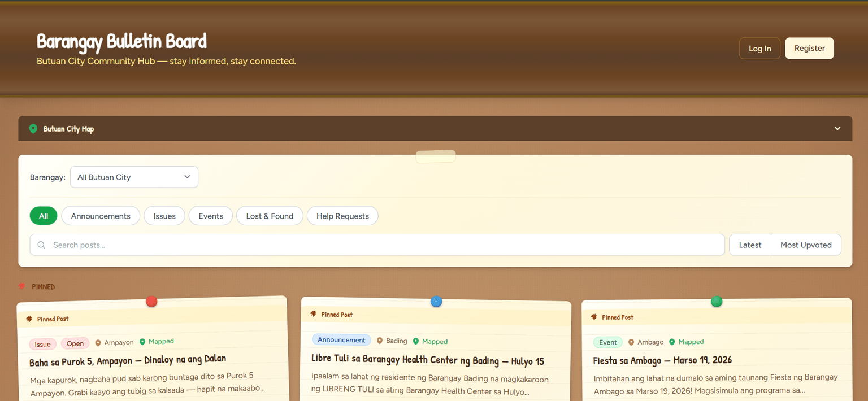Image resolution: width=868 pixels, height=401 pixels.
Task: Click the location pin icon next to Ampayon
Action: (98, 343)
